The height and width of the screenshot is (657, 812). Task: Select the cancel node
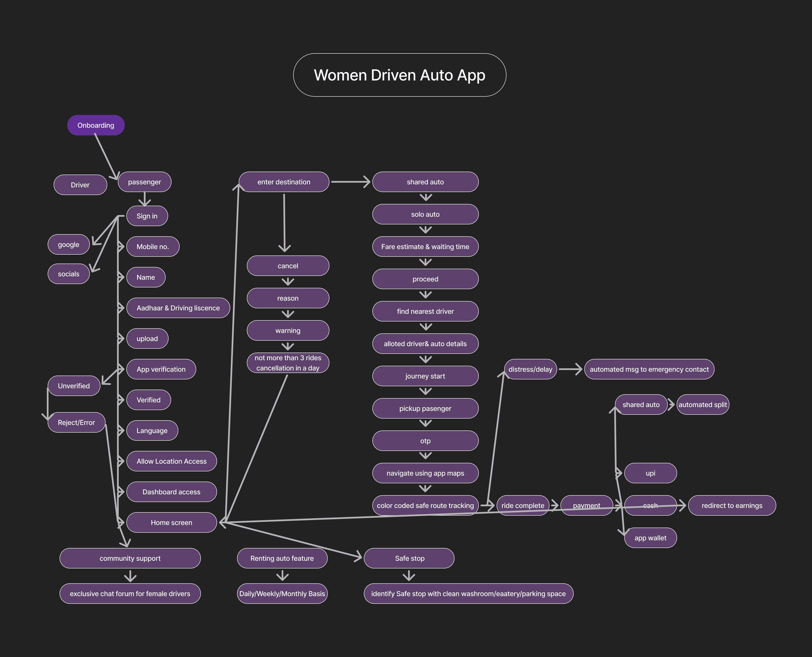pyautogui.click(x=288, y=266)
